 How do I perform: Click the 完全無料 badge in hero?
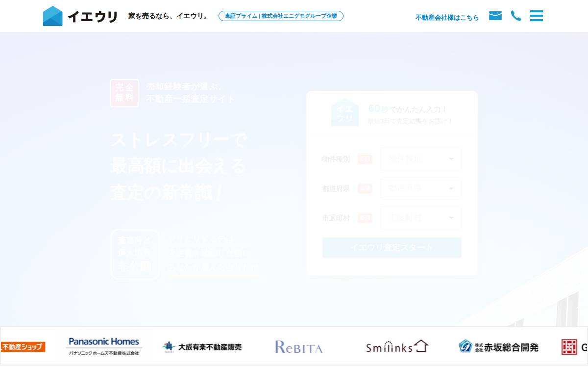pyautogui.click(x=124, y=93)
